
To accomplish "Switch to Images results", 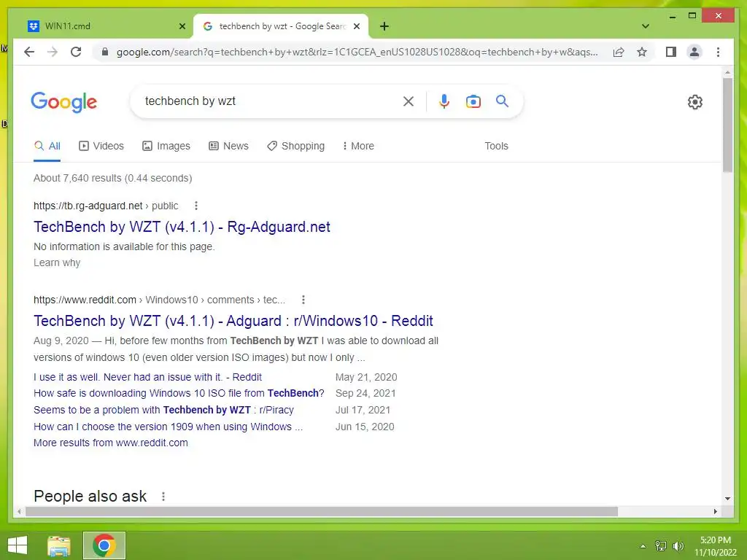I will [166, 146].
